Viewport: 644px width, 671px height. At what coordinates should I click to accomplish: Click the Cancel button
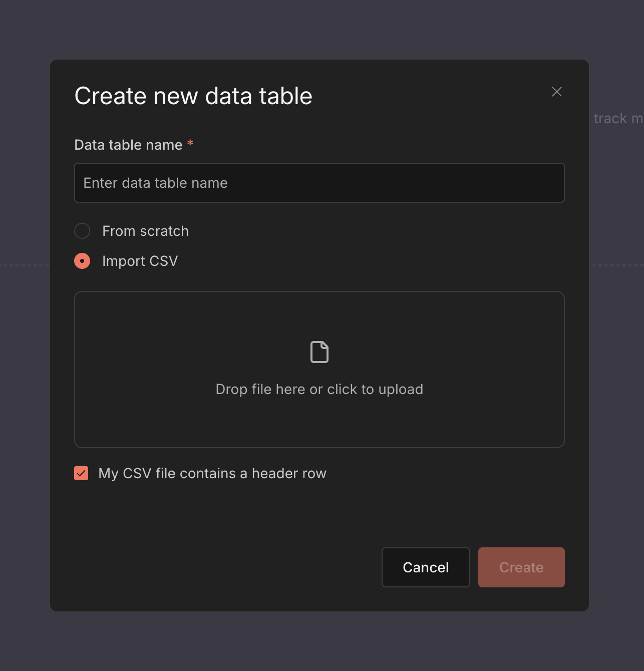(x=426, y=567)
